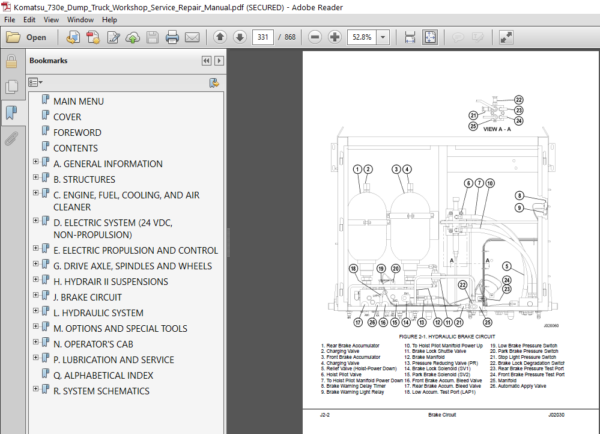Viewport: 600px width, 434px height.
Task: Collapse the bookmarks pane with double arrow
Action: point(206,61)
